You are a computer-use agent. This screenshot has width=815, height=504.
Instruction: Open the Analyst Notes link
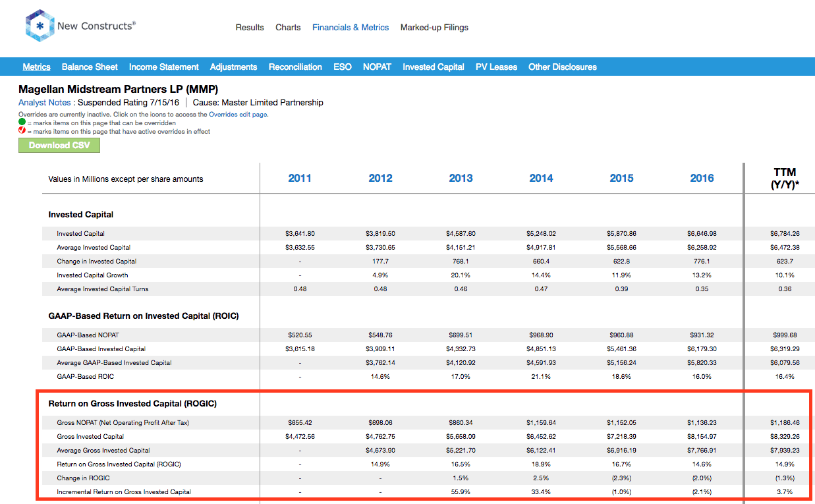click(45, 102)
